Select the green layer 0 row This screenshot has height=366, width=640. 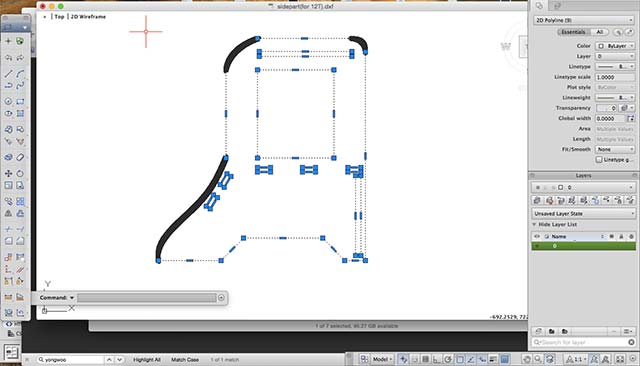(x=583, y=246)
